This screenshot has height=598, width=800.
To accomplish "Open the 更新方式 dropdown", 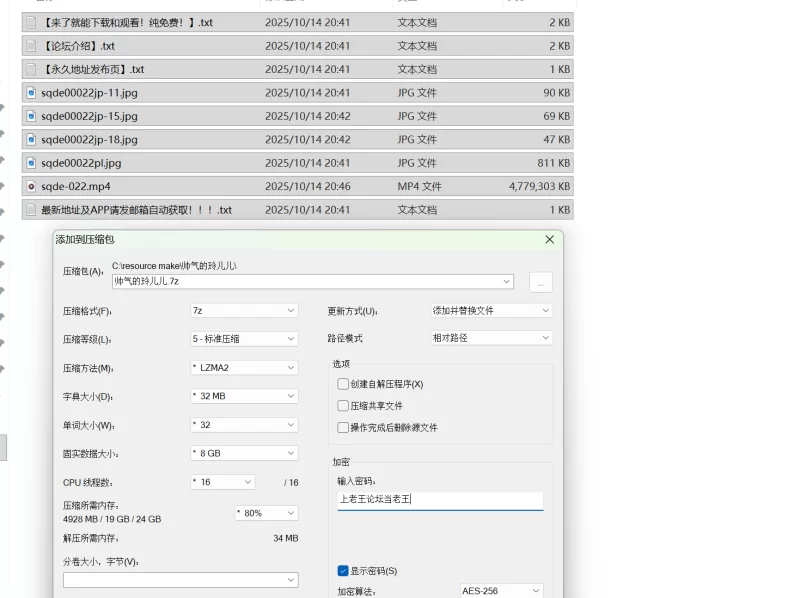I will [491, 311].
